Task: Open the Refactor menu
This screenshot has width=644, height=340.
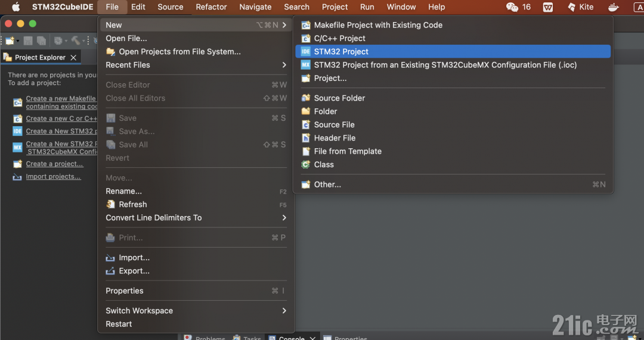Action: click(211, 7)
